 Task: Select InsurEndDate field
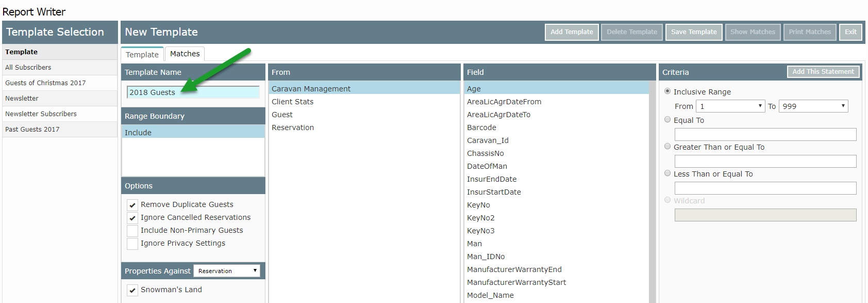(x=556, y=179)
